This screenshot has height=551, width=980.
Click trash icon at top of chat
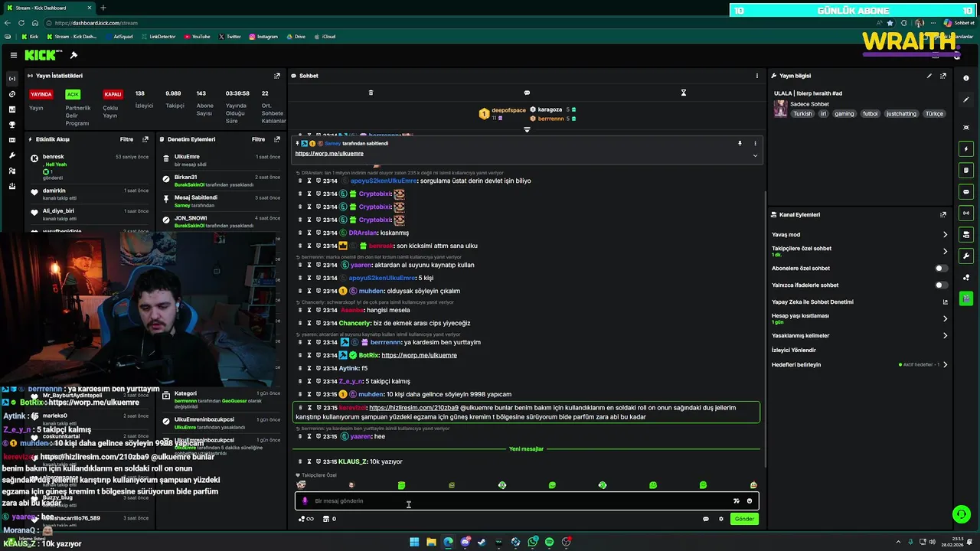(x=371, y=93)
